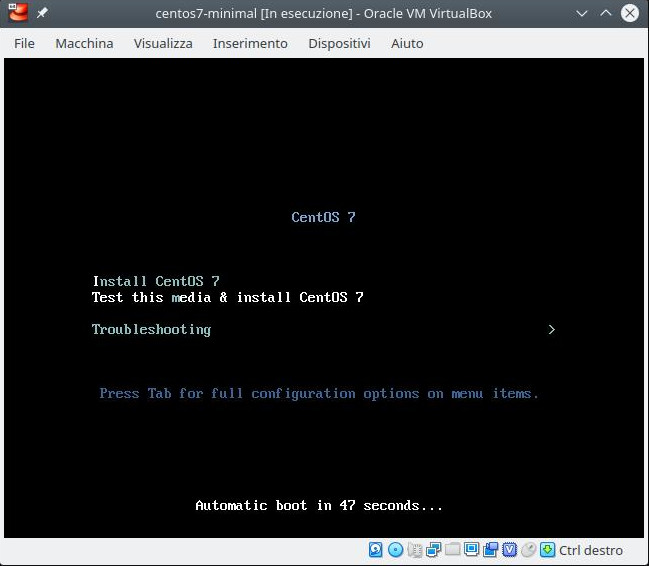Click the hard disk activity status icon

pos(376,550)
